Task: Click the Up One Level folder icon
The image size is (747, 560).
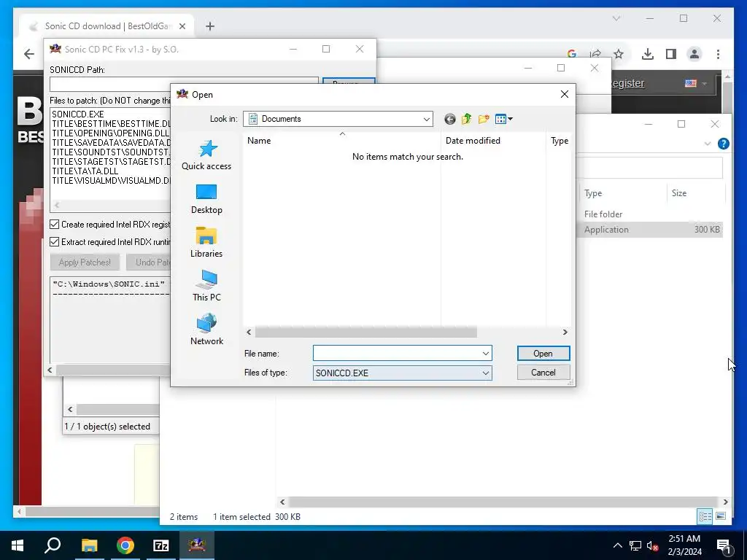Action: (x=466, y=119)
